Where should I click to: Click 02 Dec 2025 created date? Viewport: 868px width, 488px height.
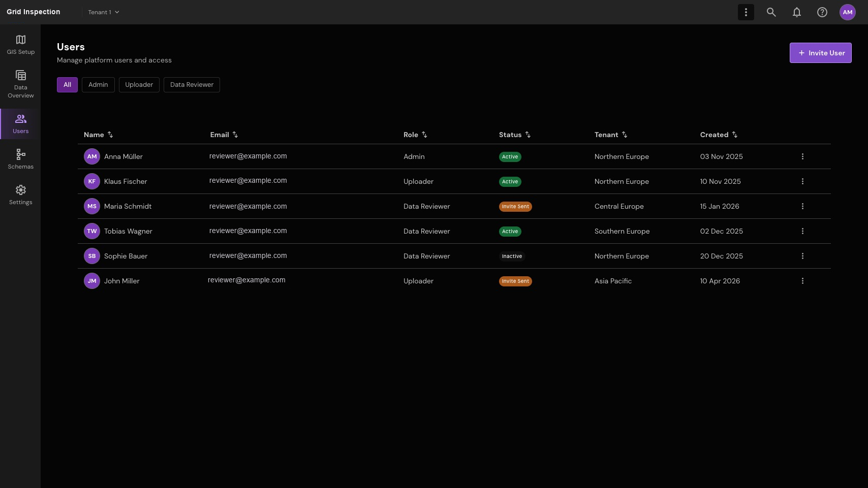(722, 231)
